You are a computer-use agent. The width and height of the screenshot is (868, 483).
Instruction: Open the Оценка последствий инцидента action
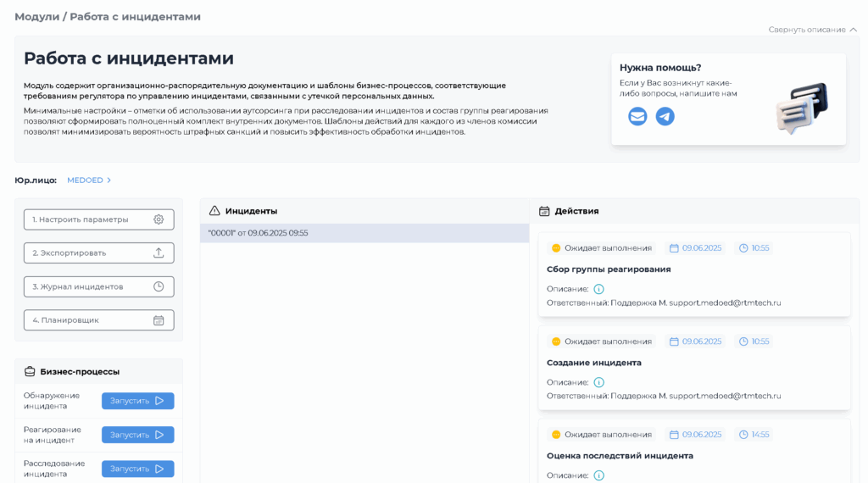point(694,452)
